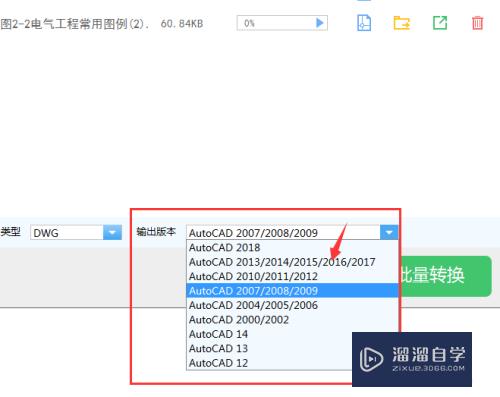The width and height of the screenshot is (500, 397).
Task: Choose AutoCAD 13 output version
Action: 269,348
